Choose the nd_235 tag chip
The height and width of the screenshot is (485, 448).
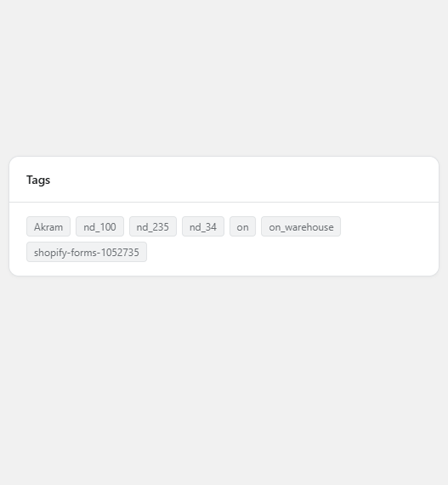(153, 227)
